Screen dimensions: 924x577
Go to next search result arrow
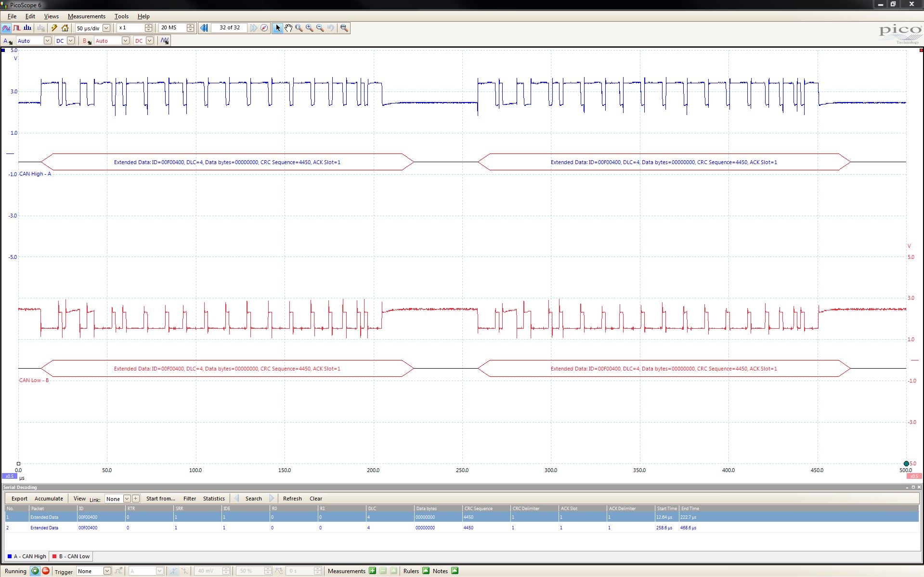click(x=271, y=499)
